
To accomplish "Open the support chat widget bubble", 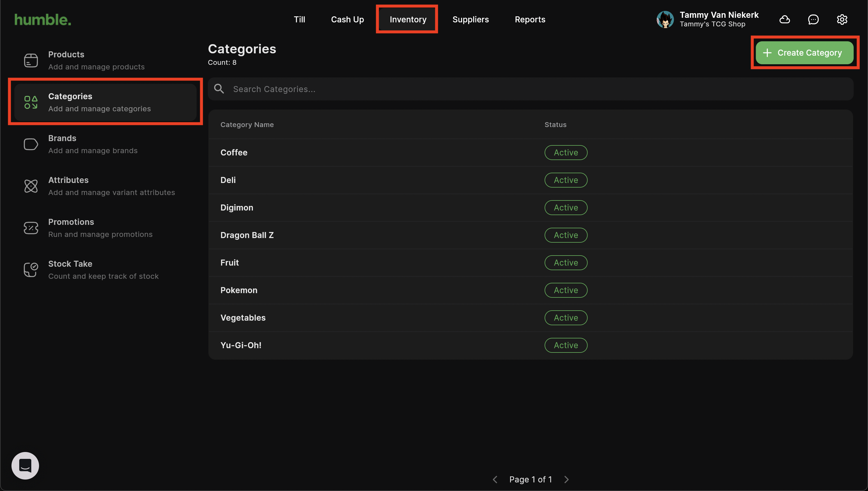I will pyautogui.click(x=25, y=465).
